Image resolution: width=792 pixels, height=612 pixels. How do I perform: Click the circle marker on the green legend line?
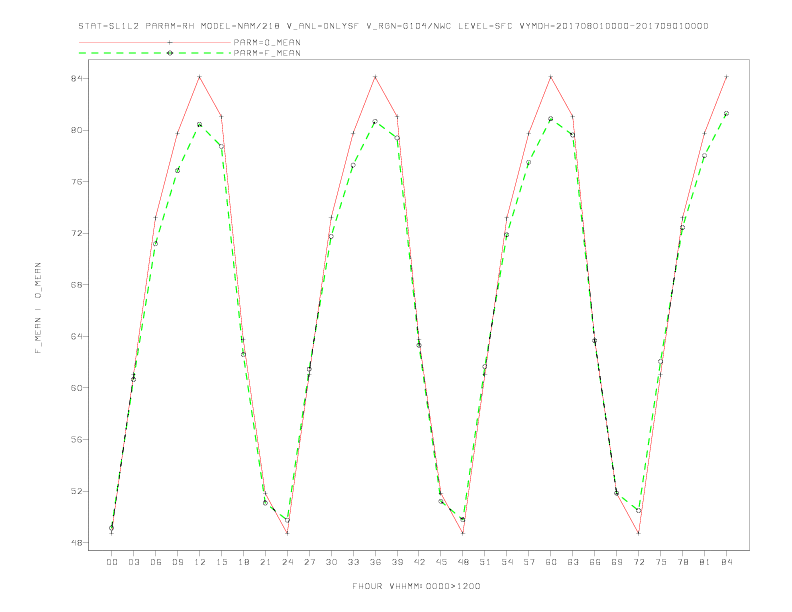tap(170, 53)
